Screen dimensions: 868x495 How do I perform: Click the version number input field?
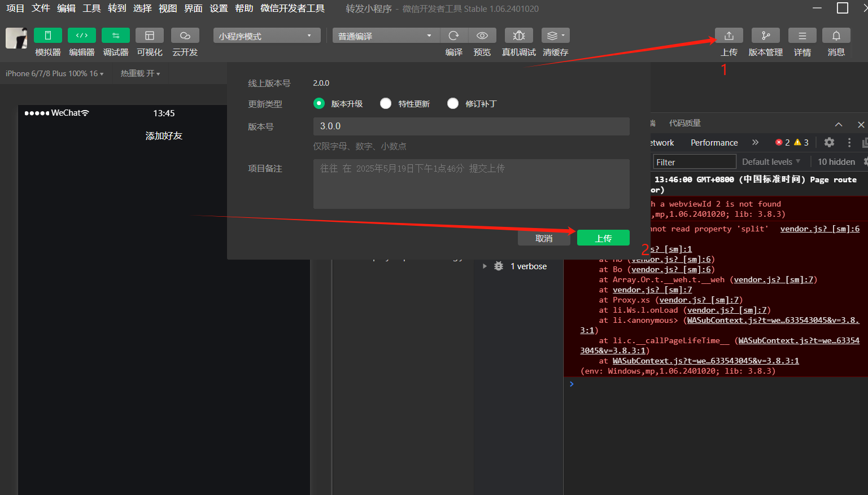(471, 126)
